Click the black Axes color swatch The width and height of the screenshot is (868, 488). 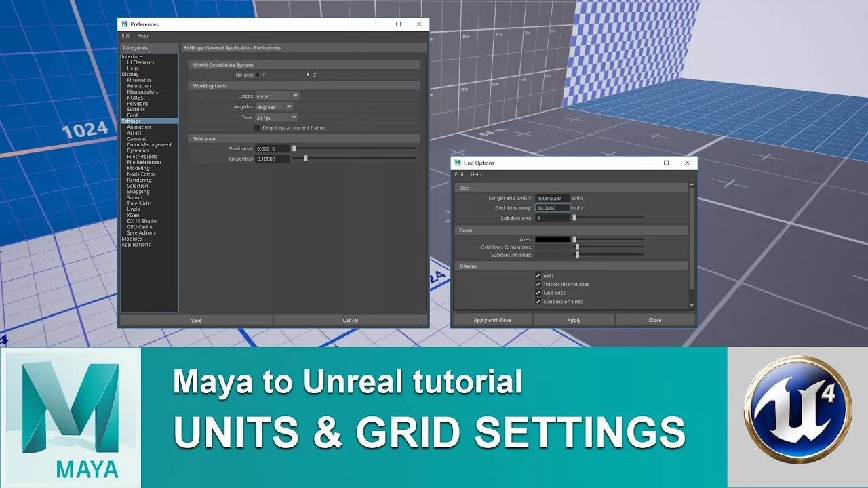[x=553, y=239]
